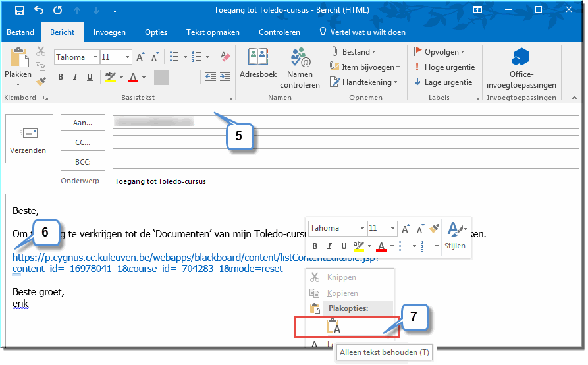Screen dimensions: 588x365
Task: Click the scissors cut icon in Klembord
Action: (41, 51)
